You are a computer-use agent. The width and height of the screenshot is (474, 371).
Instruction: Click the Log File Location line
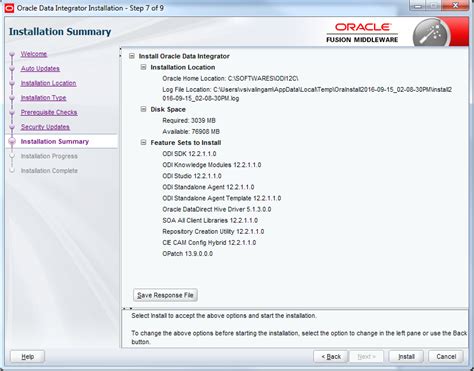click(x=307, y=94)
